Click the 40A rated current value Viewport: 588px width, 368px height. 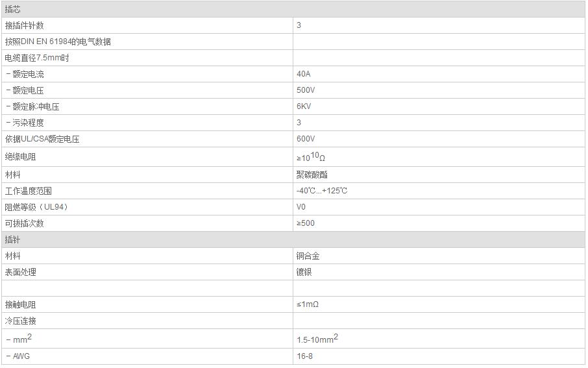tap(303, 74)
